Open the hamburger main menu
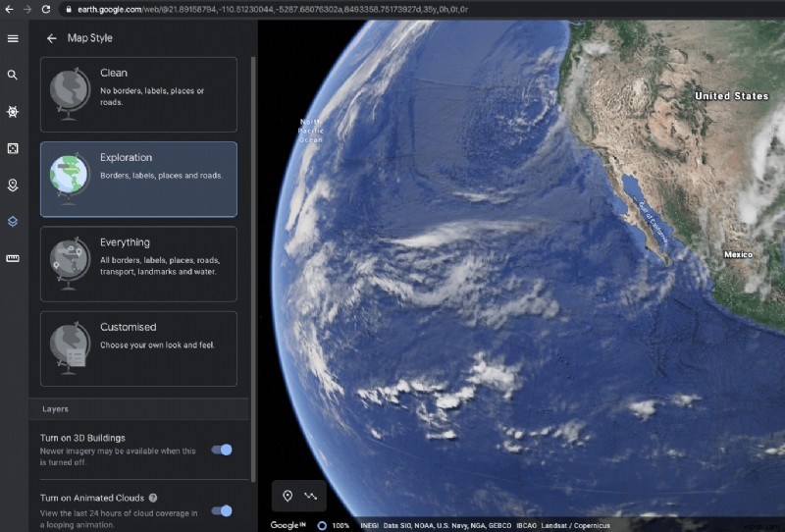Screen dimensions: 785x532 click(13, 38)
